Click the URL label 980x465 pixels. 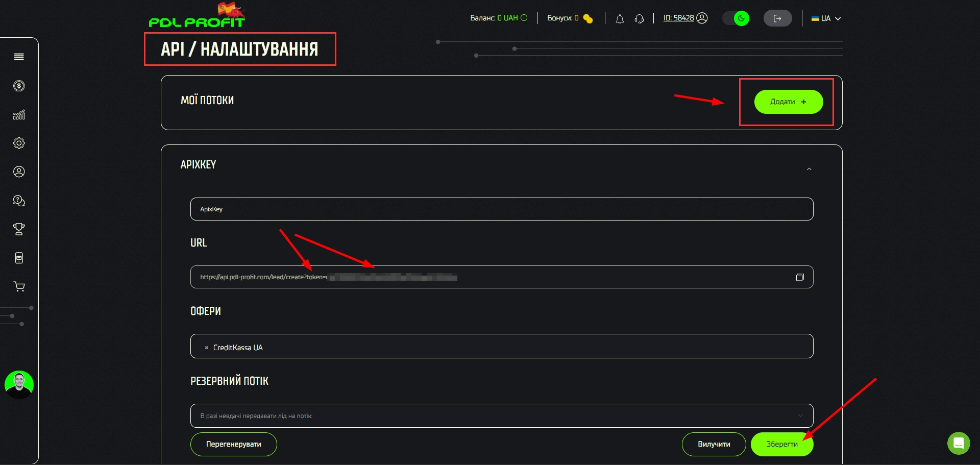199,243
